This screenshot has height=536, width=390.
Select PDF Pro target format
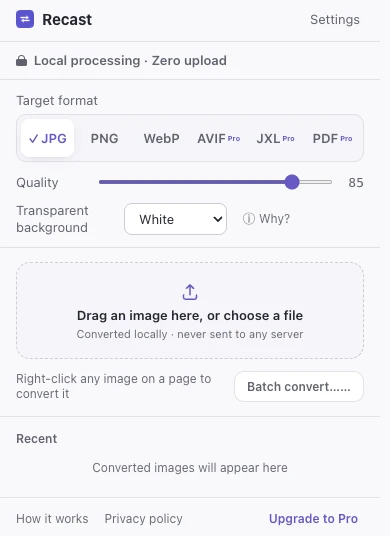pyautogui.click(x=332, y=138)
